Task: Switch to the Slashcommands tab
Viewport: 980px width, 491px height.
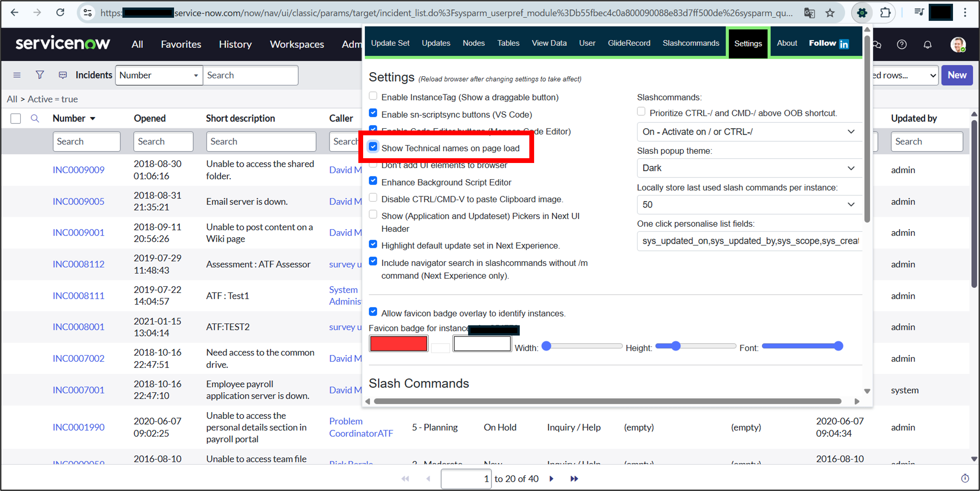Action: [691, 43]
